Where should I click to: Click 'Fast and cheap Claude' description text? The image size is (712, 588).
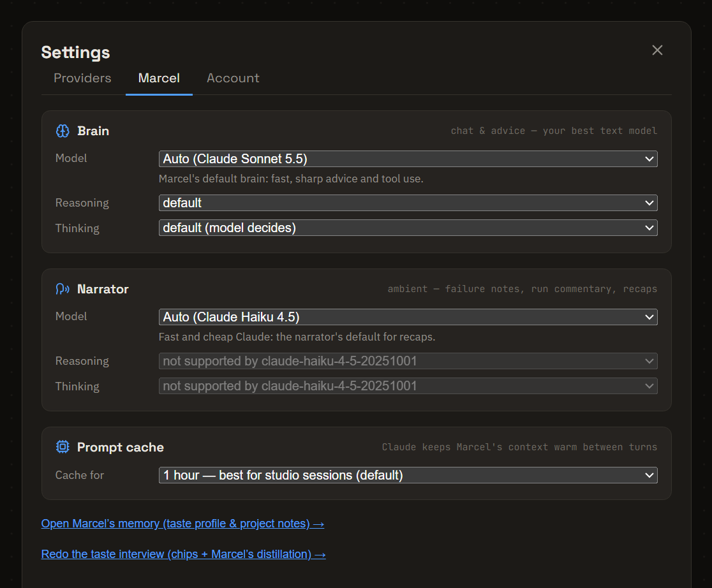pos(297,337)
